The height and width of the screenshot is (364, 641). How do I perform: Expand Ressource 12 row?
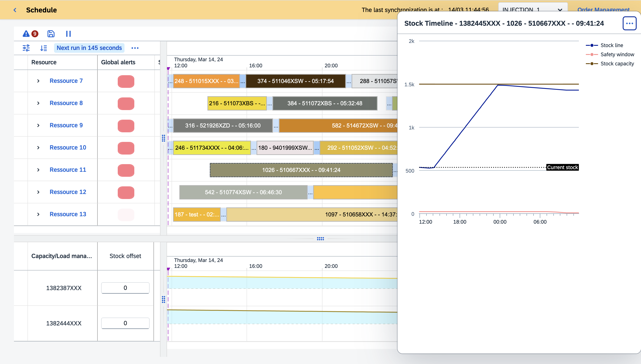[x=38, y=192]
